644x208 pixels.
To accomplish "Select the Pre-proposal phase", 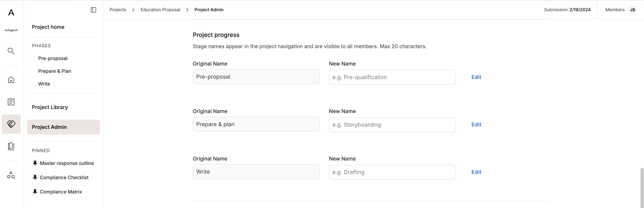I will 53,58.
